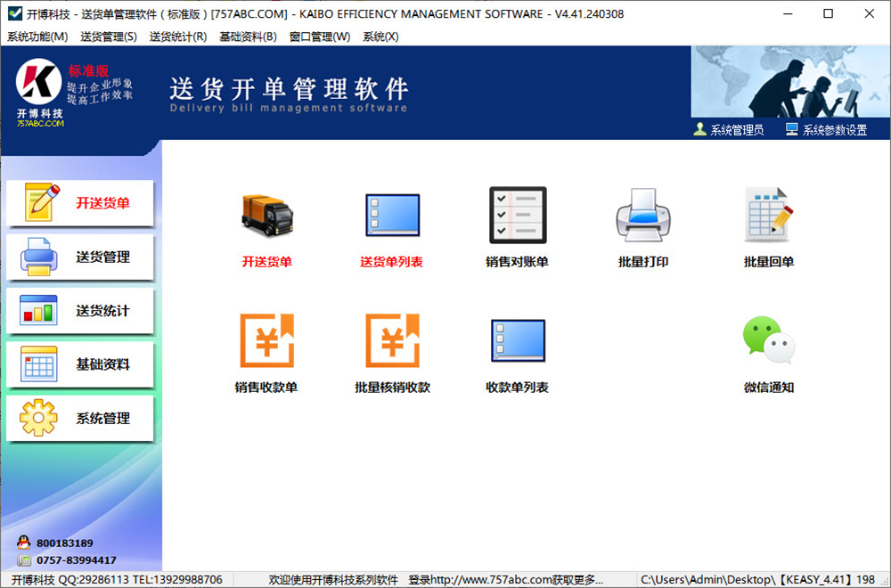
Task: Click the 批量打印 label
Action: pyautogui.click(x=643, y=262)
